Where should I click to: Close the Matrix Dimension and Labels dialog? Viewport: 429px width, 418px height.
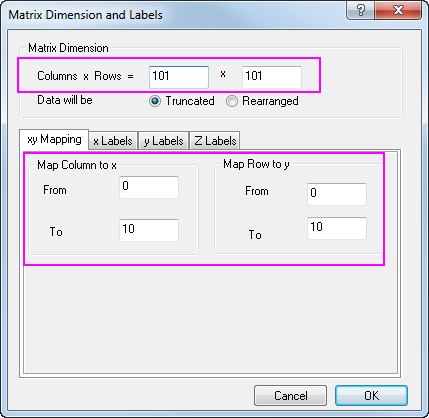point(398,10)
